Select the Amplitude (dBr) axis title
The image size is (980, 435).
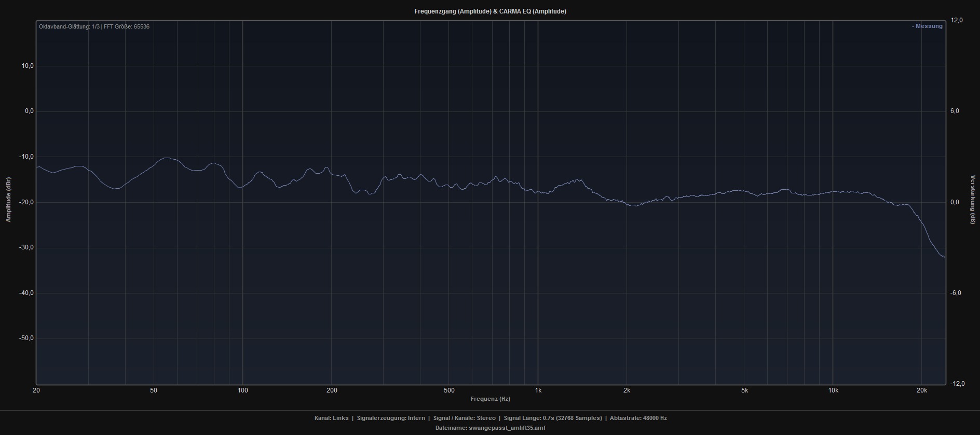pyautogui.click(x=8, y=200)
